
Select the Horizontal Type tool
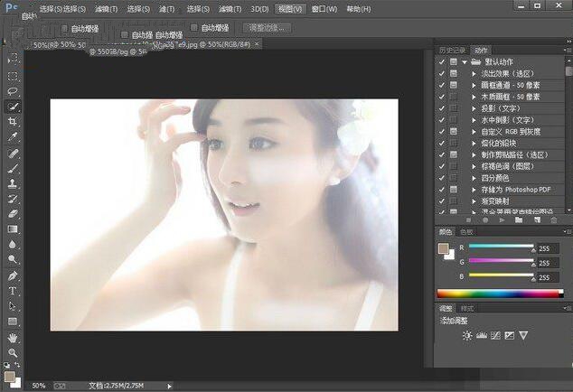pyautogui.click(x=13, y=291)
